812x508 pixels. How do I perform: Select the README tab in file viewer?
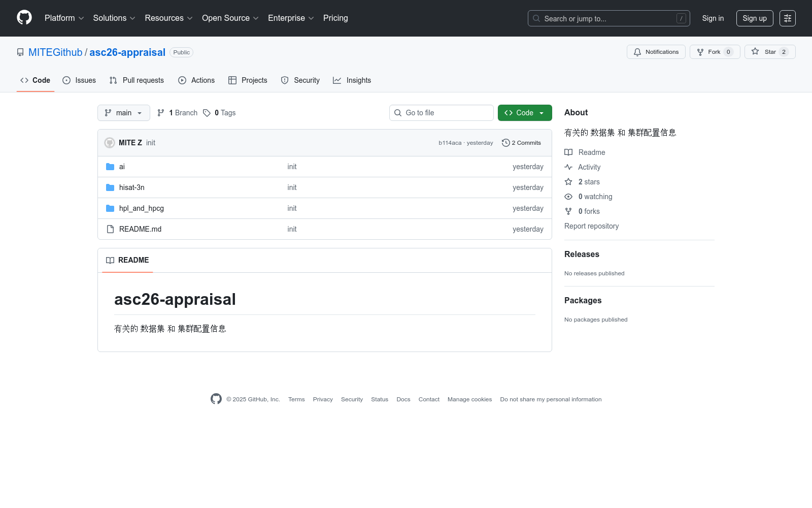coord(127,260)
